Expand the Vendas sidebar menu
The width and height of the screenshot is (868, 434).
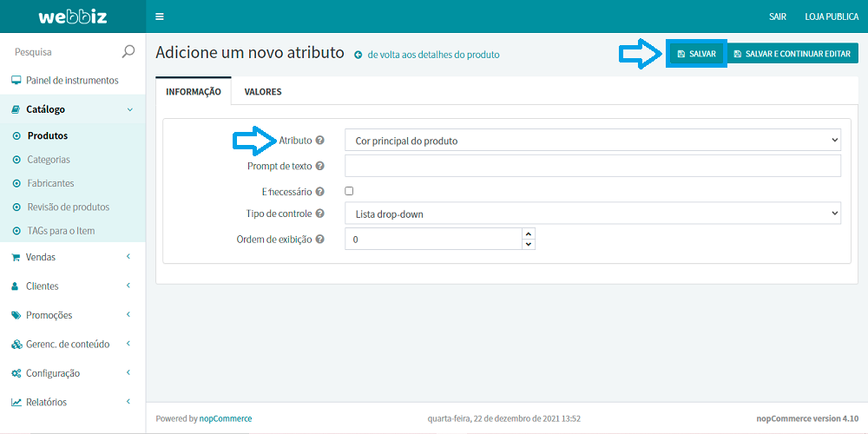click(x=73, y=257)
